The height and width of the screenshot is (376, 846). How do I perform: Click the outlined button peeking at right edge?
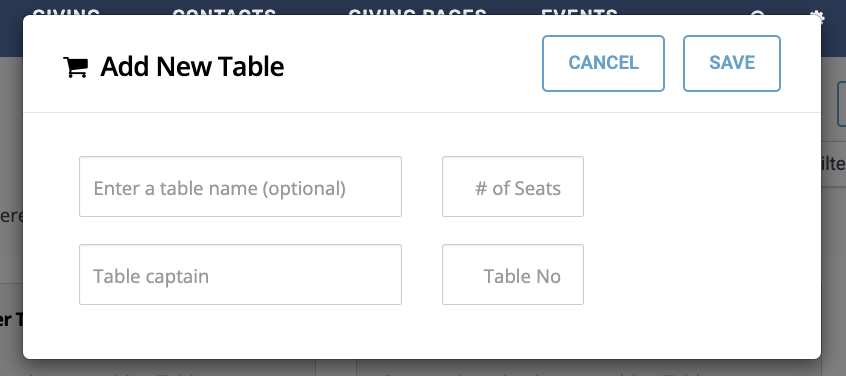[x=841, y=104]
